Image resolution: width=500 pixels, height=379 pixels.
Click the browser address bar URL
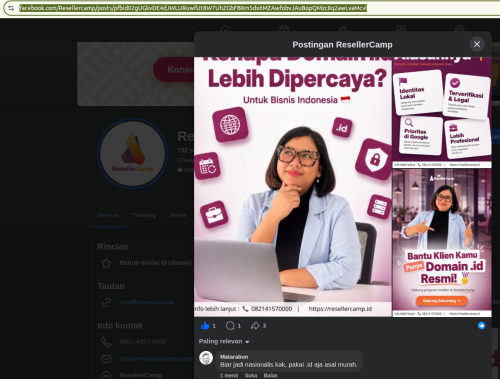tap(193, 8)
